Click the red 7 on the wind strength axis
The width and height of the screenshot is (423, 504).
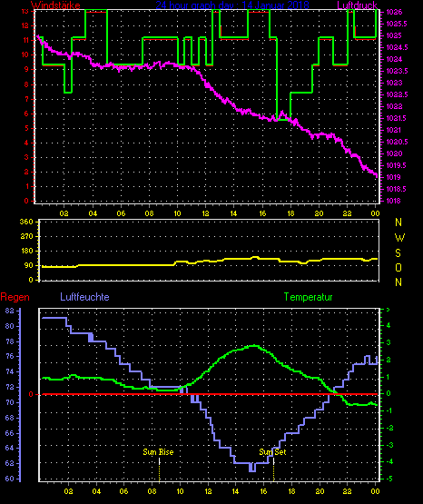[x=26, y=99]
